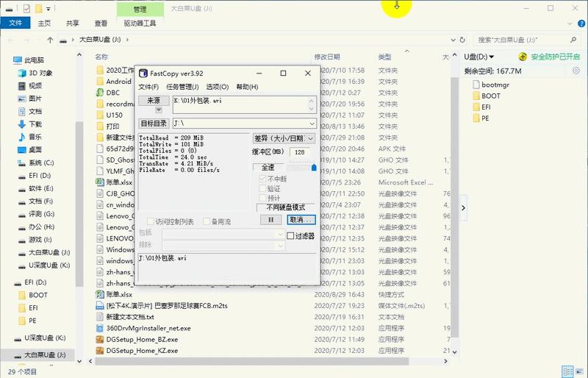Click the 全速 speed button
This screenshot has width=588, height=378.
click(x=268, y=167)
